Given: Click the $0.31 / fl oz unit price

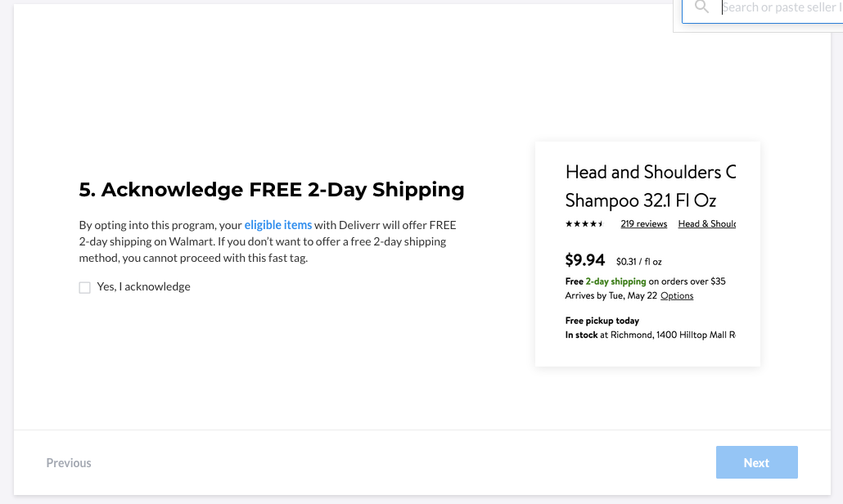Looking at the screenshot, I should click(638, 262).
